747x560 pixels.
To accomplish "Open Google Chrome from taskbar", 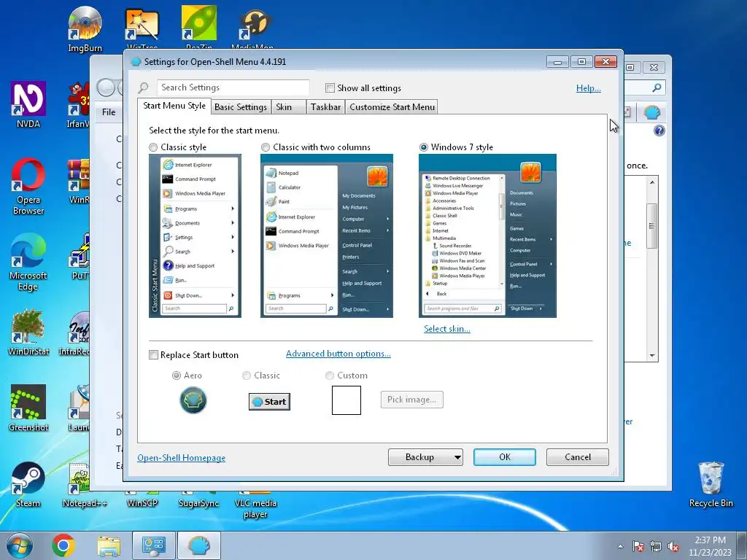I will click(63, 545).
